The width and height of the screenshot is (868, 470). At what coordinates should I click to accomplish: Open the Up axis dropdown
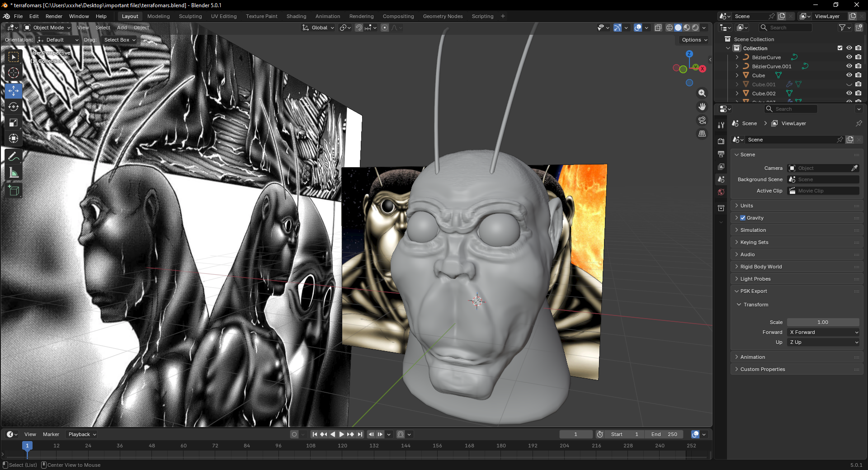tap(823, 342)
